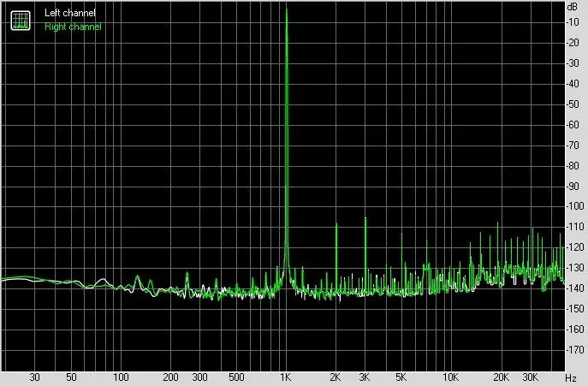Click the 5K frequency axis label
This screenshot has width=588, height=386.
(401, 377)
